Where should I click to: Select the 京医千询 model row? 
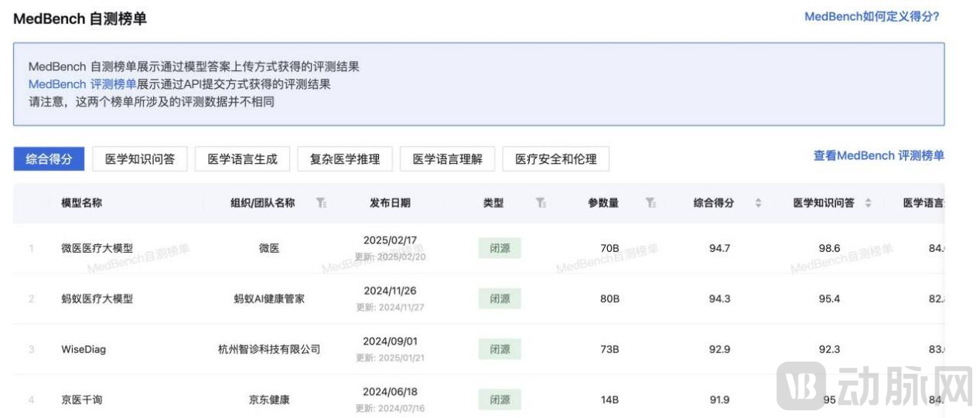click(82, 399)
